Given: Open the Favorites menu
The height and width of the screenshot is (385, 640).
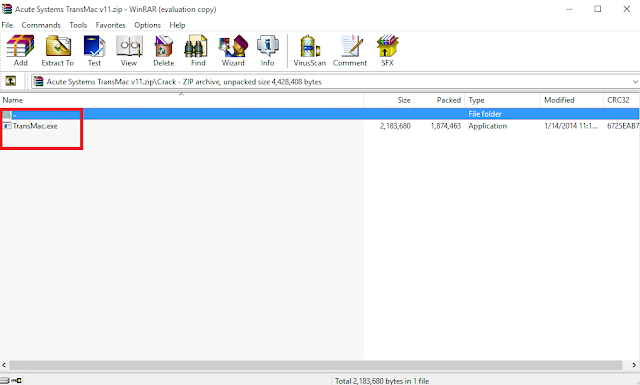Looking at the screenshot, I should (110, 25).
